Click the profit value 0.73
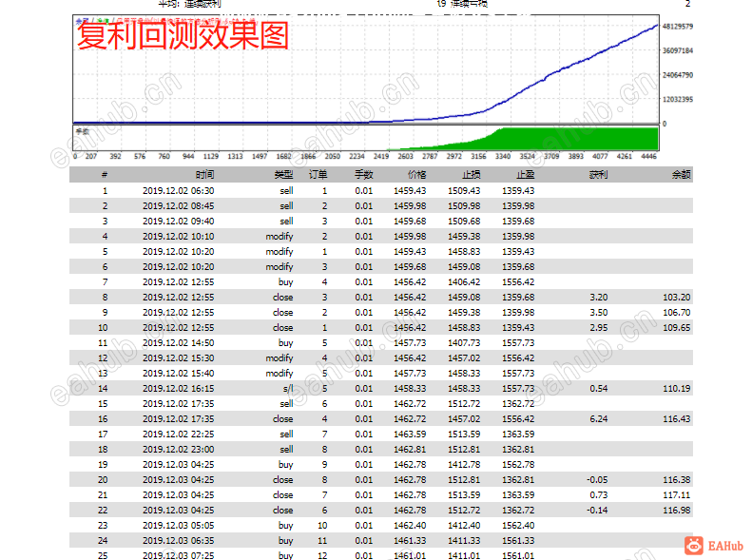This screenshot has height=560, width=752. (599, 495)
